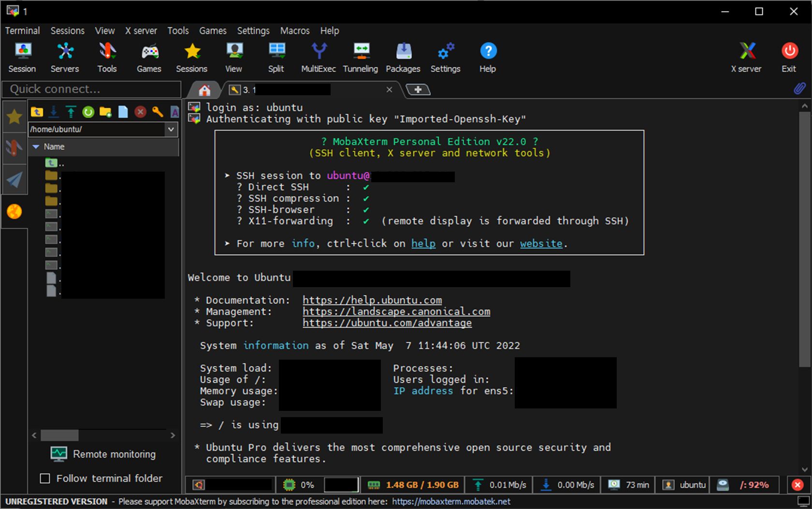Screen dimensions: 812x509
Task: Click the download arrow icon in SFTP toolbar
Action: (x=54, y=112)
